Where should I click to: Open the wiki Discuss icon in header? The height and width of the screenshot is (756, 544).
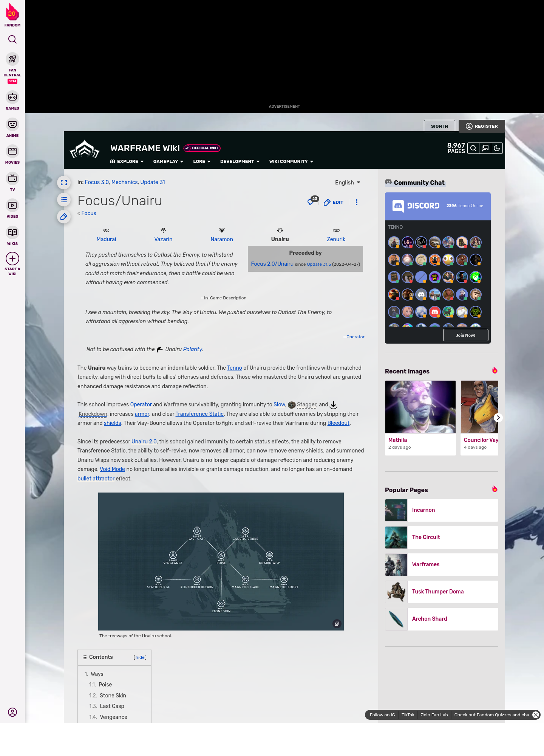pyautogui.click(x=485, y=148)
